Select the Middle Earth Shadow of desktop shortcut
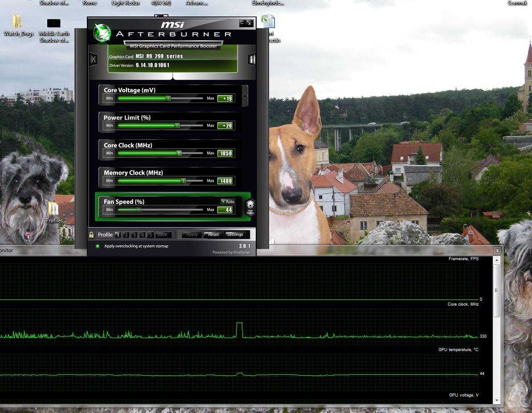The width and height of the screenshot is (532, 413). click(54, 31)
